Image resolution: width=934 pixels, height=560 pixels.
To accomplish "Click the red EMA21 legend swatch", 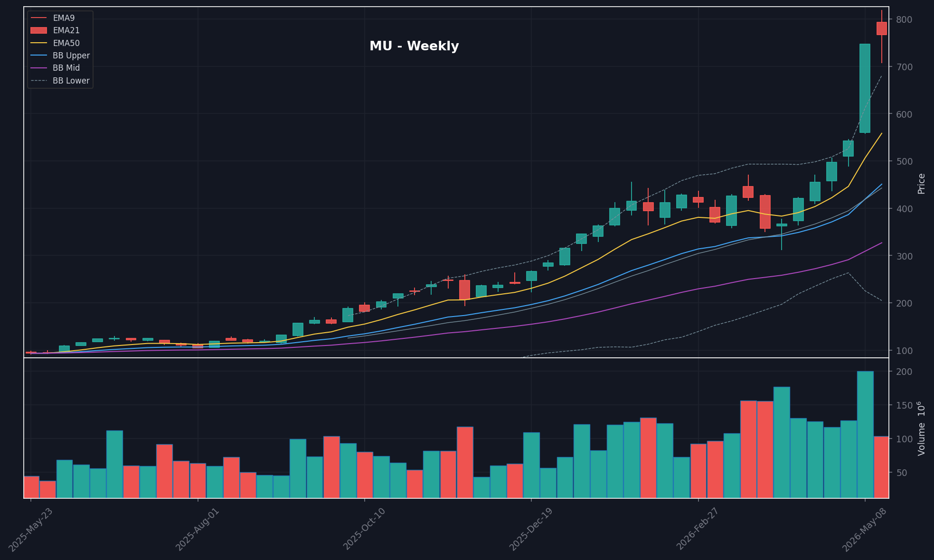I will pyautogui.click(x=39, y=30).
